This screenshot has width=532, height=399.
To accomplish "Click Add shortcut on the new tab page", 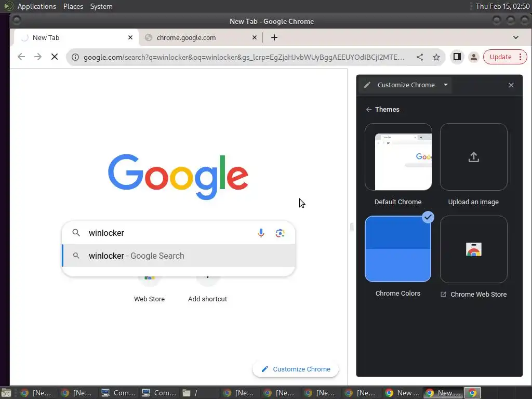I will [208, 288].
